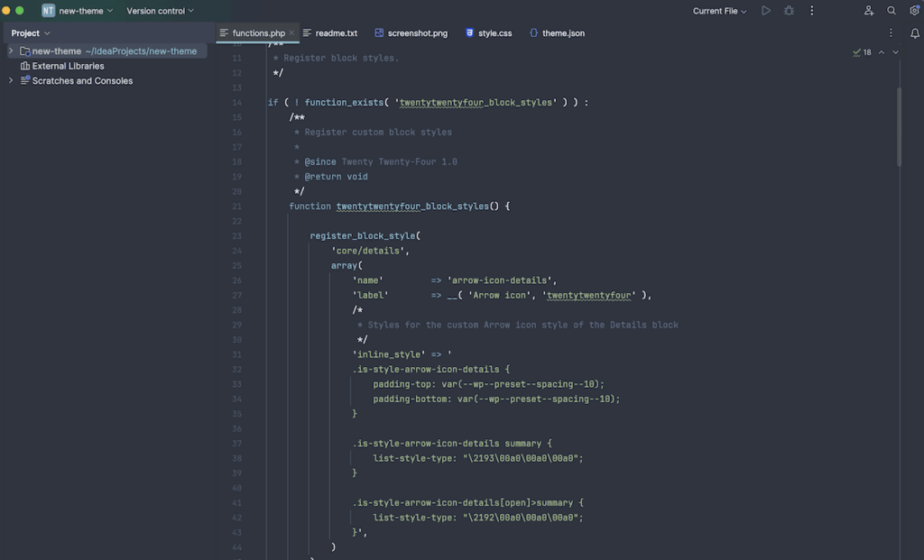The width and height of the screenshot is (924, 560).
Task: Start a Code With Me session
Action: pos(869,11)
